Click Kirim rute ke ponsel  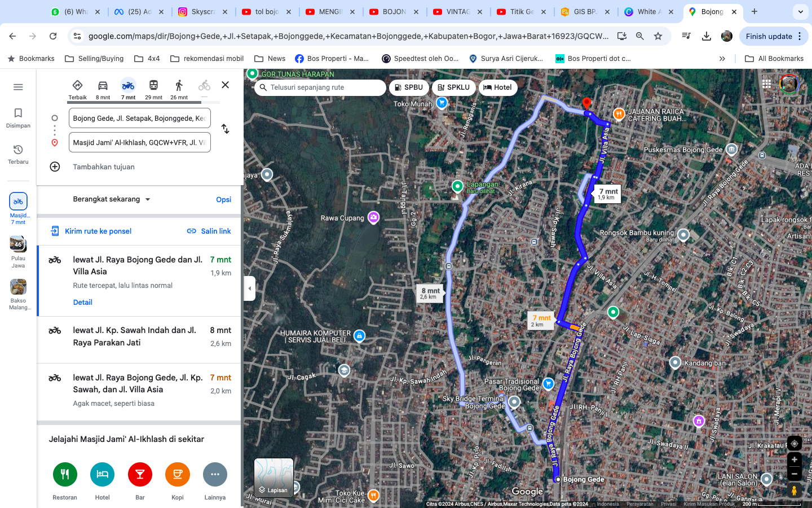91,231
